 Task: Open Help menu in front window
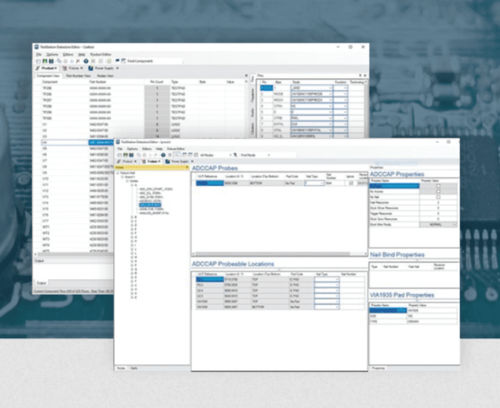click(x=159, y=149)
